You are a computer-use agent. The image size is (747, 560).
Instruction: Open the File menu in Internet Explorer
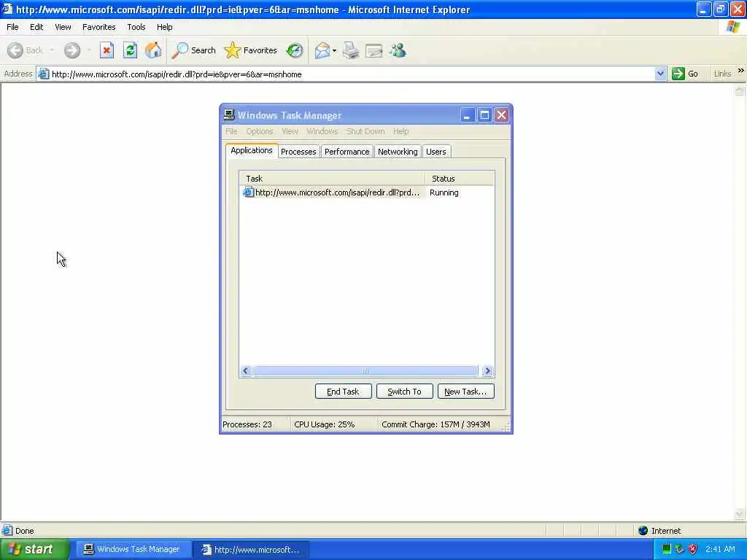click(x=12, y=27)
